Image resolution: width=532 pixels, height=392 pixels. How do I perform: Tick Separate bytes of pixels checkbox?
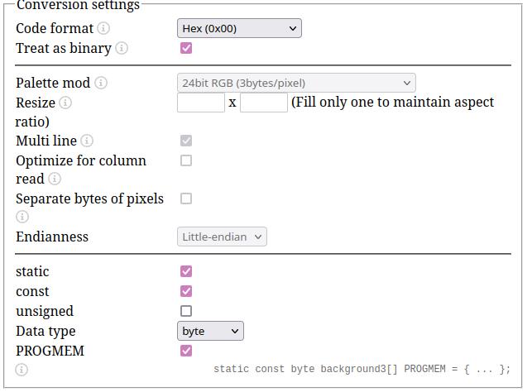[186, 198]
